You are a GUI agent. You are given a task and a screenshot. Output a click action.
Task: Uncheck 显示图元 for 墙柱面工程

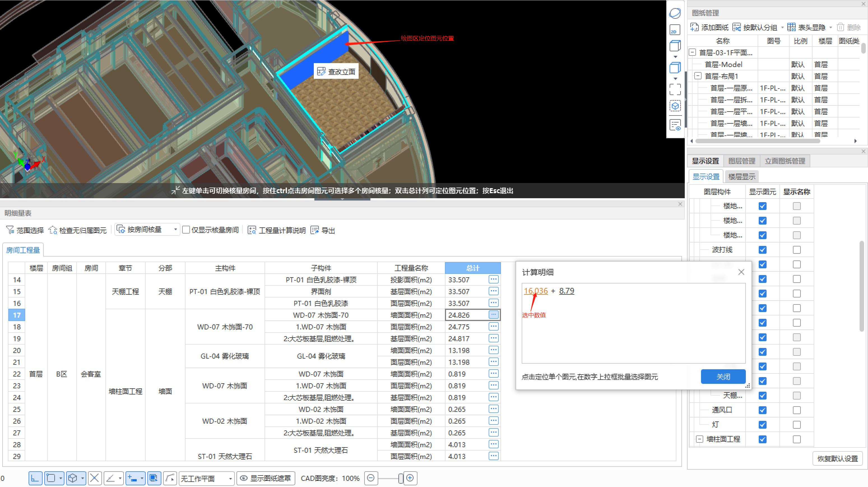tap(763, 439)
